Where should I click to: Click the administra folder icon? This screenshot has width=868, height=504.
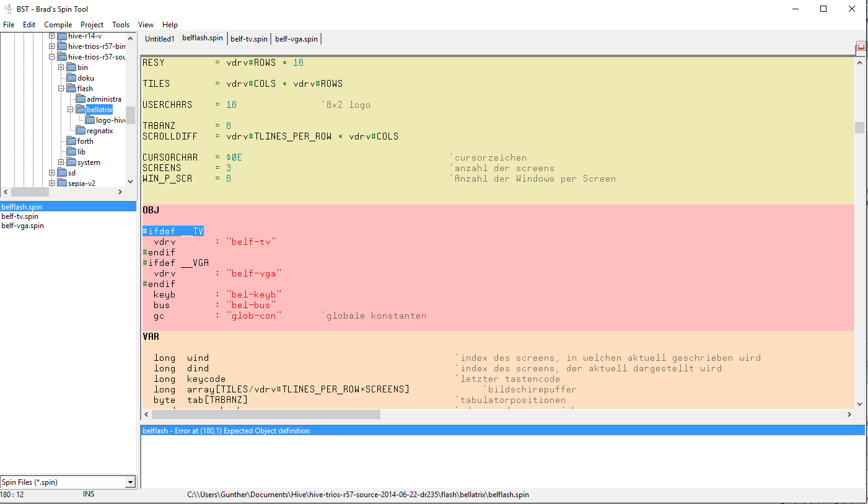(x=81, y=99)
